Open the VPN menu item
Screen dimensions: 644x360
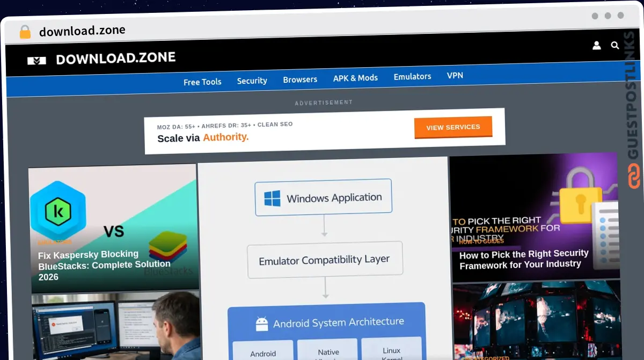(x=455, y=76)
